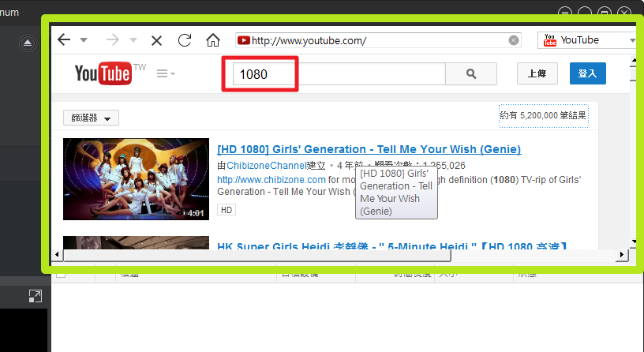644x352 pixels.
Task: Stop page loading with the X icon
Action: [156, 40]
